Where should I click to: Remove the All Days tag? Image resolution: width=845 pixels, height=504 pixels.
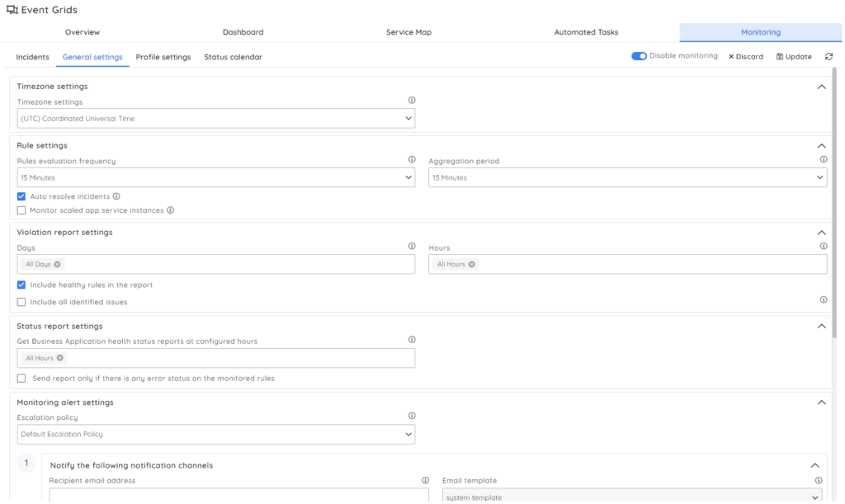(57, 264)
